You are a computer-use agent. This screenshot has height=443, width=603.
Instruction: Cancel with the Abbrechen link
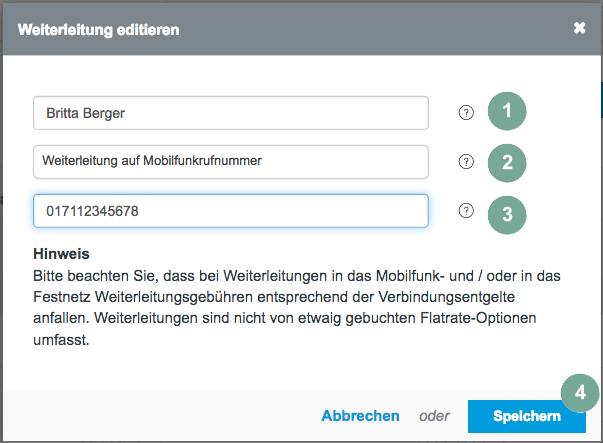tap(360, 416)
